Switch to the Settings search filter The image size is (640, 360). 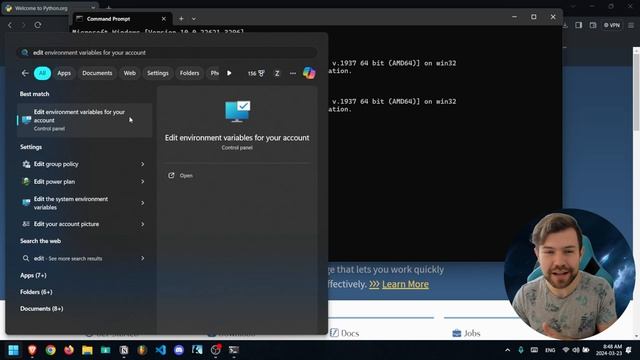pyautogui.click(x=158, y=73)
